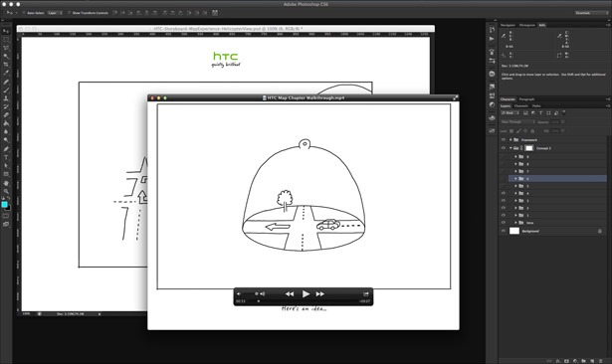612x364 pixels.
Task: Open the Auto-Select Layer dropdown
Action: click(x=55, y=13)
